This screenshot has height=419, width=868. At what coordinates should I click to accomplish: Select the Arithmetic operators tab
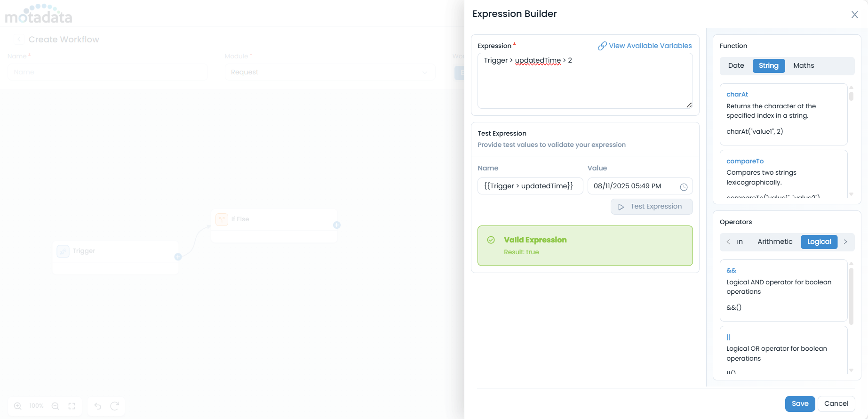[774, 242]
